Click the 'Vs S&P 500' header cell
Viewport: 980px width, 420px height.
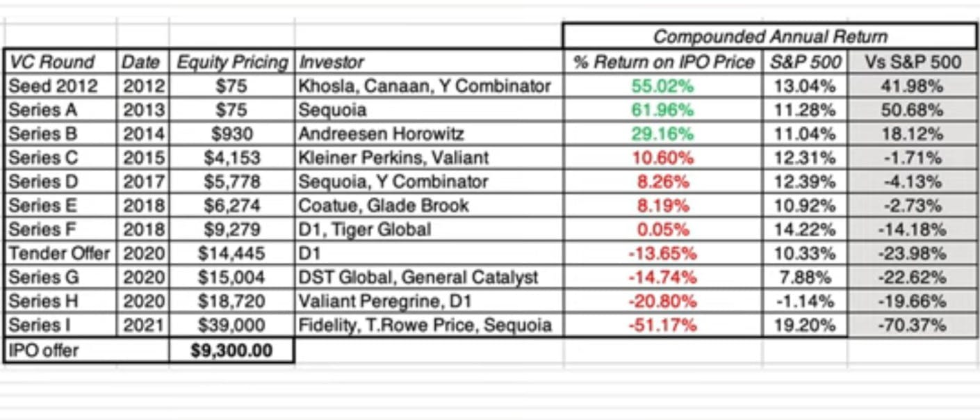coord(912,62)
